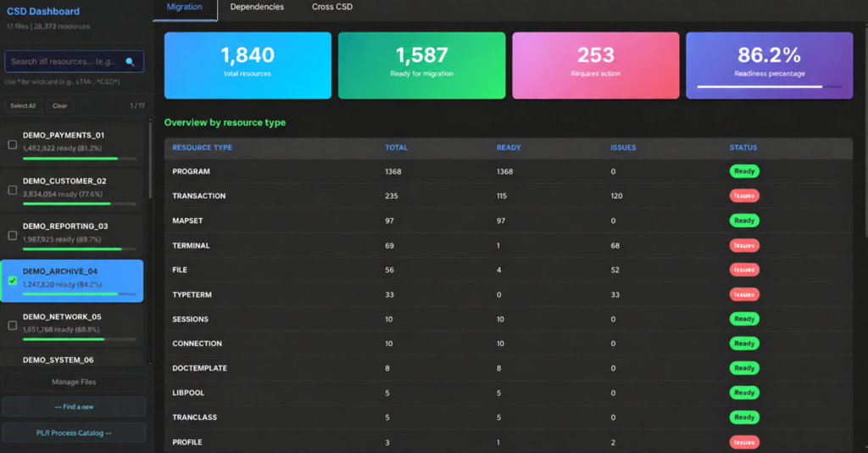The height and width of the screenshot is (453, 868).
Task: Sort table by TOTAL column header
Action: click(x=397, y=148)
